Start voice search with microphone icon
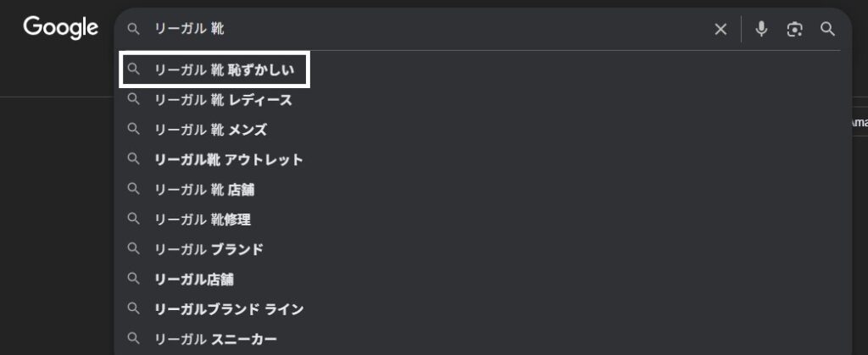This screenshot has width=868, height=355. [x=761, y=30]
